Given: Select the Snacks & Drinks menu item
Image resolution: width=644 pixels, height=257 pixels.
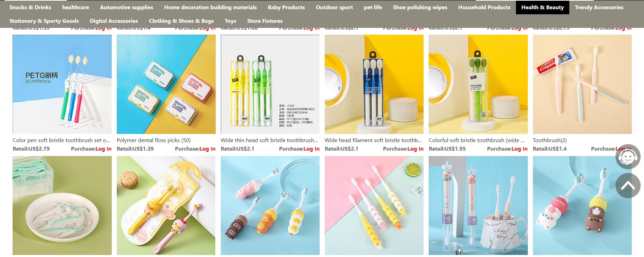Looking at the screenshot, I should 30,7.
